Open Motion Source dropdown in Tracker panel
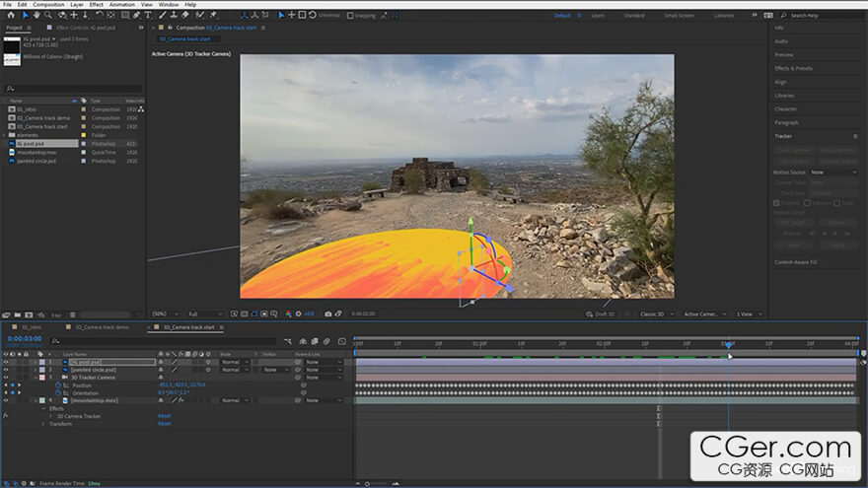 pyautogui.click(x=833, y=173)
